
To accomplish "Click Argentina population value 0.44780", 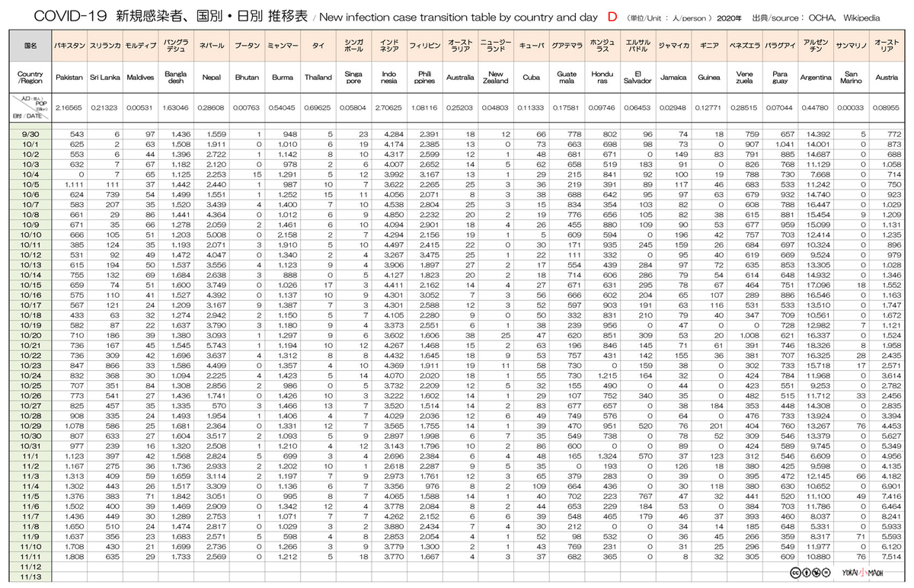I will click(x=815, y=109).
